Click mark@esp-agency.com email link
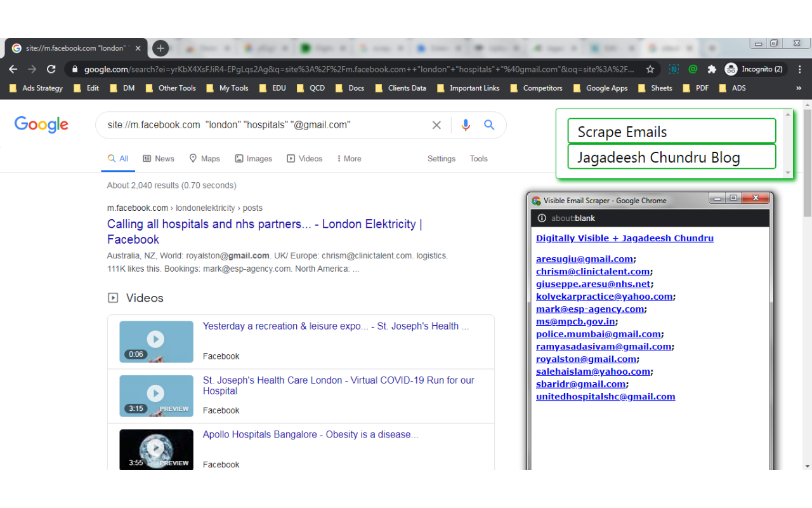The image size is (812, 508). [x=590, y=309]
